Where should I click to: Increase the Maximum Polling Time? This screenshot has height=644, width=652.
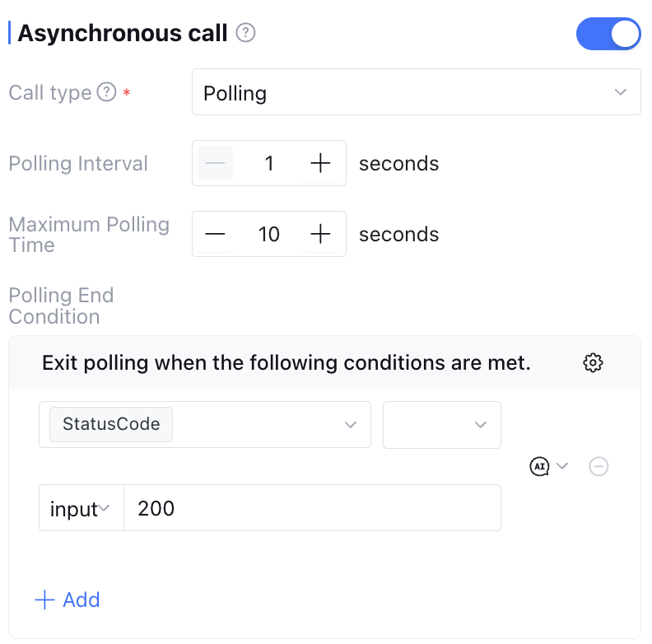pyautogui.click(x=320, y=234)
